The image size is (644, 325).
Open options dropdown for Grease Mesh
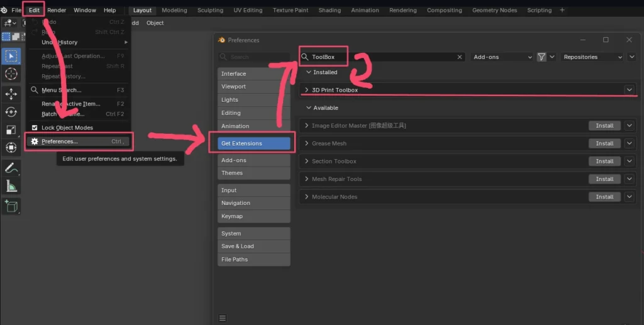(629, 143)
